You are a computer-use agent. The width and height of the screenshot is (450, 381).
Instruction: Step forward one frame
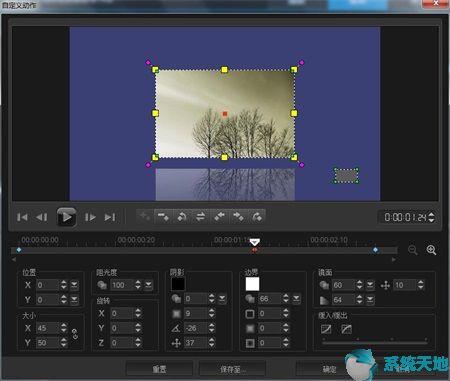click(x=90, y=218)
